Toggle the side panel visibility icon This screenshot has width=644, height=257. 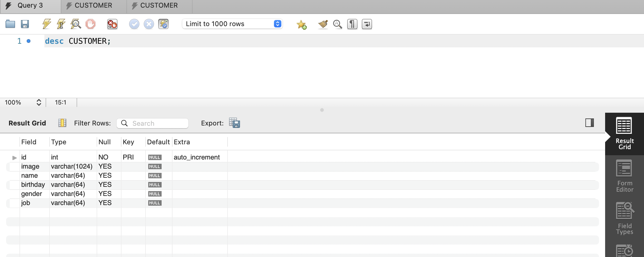point(590,123)
